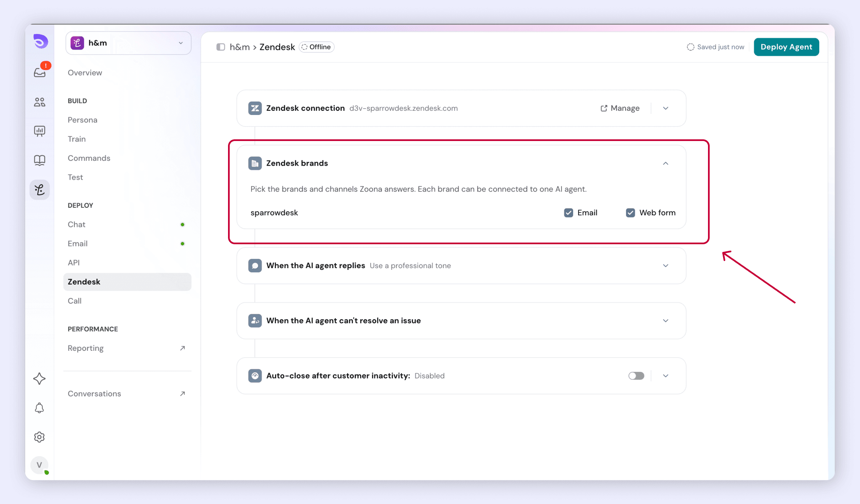Click the user avatar V

click(x=39, y=465)
